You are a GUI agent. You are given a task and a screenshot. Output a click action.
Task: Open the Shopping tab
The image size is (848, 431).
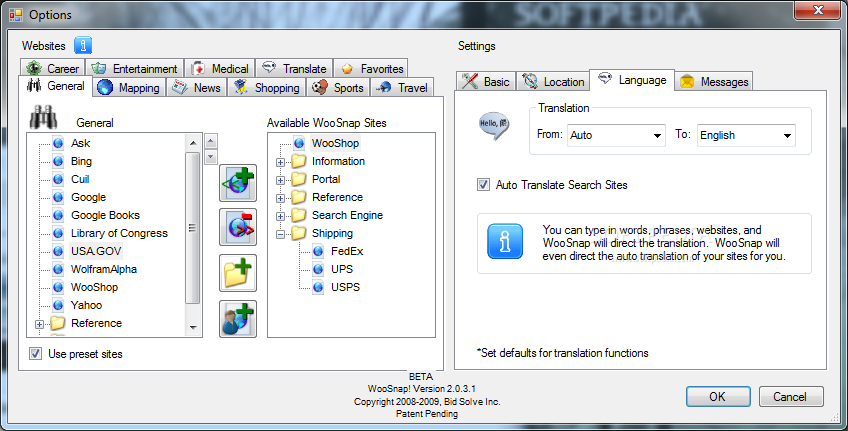[267, 87]
